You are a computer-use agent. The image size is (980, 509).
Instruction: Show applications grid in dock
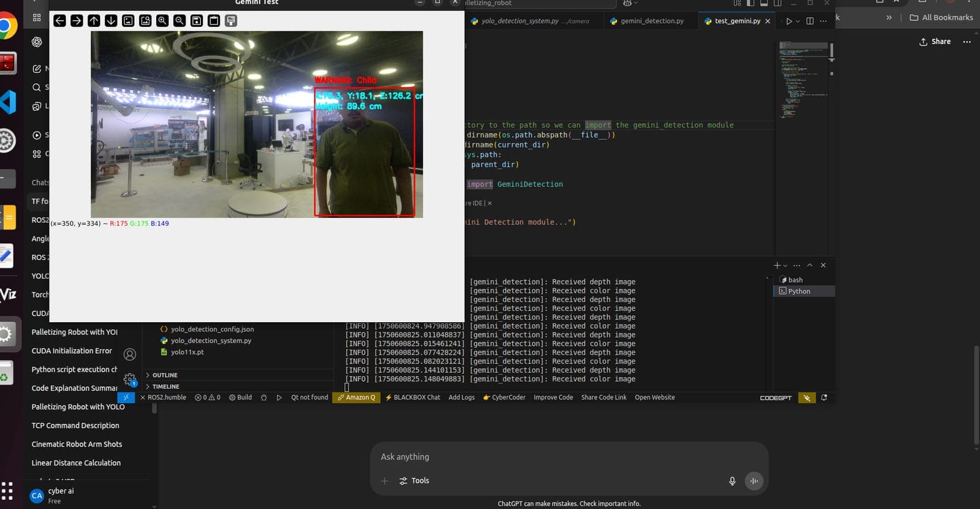pos(7,490)
